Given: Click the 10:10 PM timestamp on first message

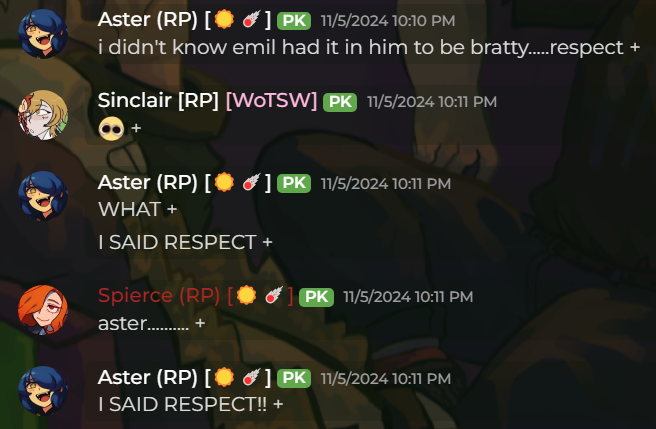Looking at the screenshot, I should (388, 21).
